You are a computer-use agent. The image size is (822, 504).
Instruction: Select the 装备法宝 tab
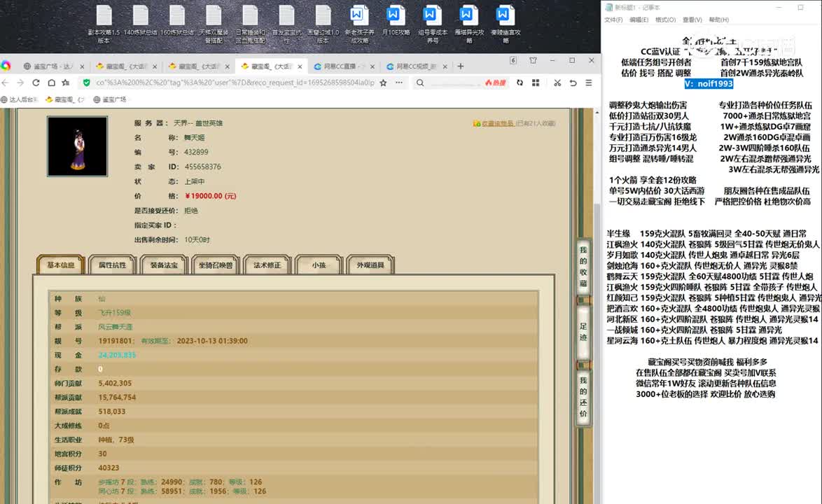click(x=164, y=265)
